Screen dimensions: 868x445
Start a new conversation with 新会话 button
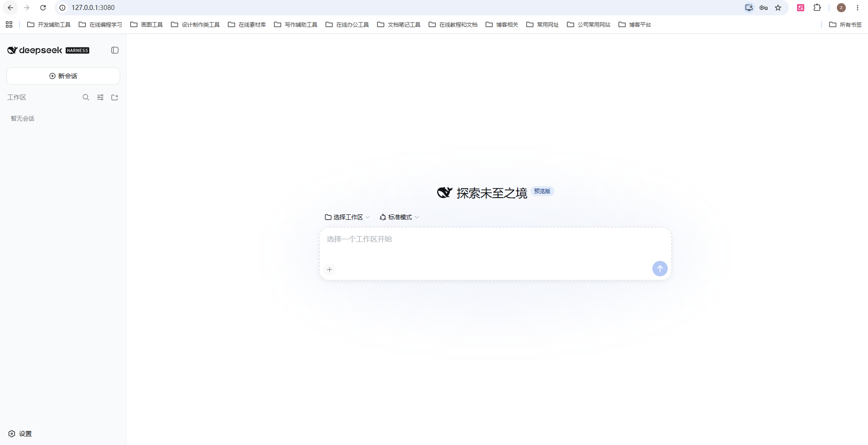pyautogui.click(x=63, y=76)
